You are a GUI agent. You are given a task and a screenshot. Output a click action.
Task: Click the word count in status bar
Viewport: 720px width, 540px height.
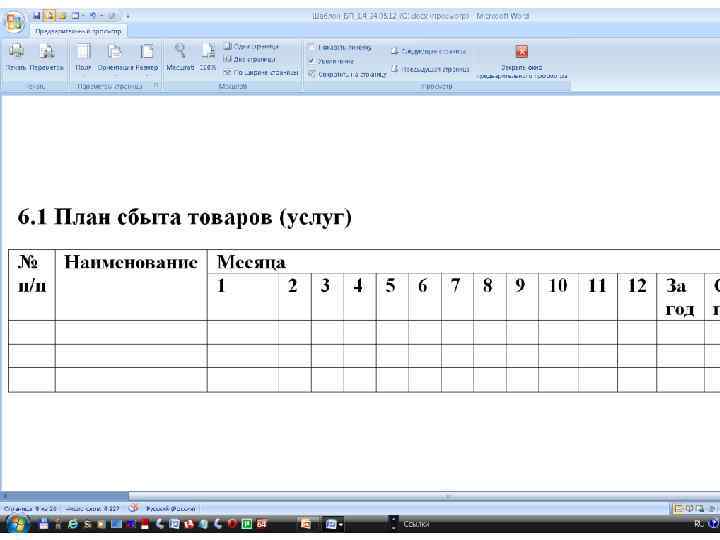(x=92, y=508)
